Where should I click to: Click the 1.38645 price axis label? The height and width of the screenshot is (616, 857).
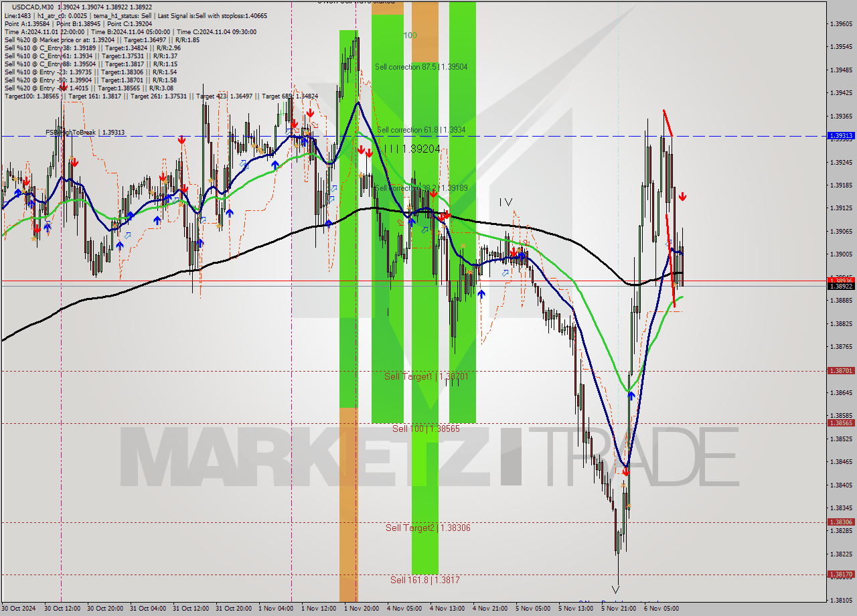click(842, 393)
